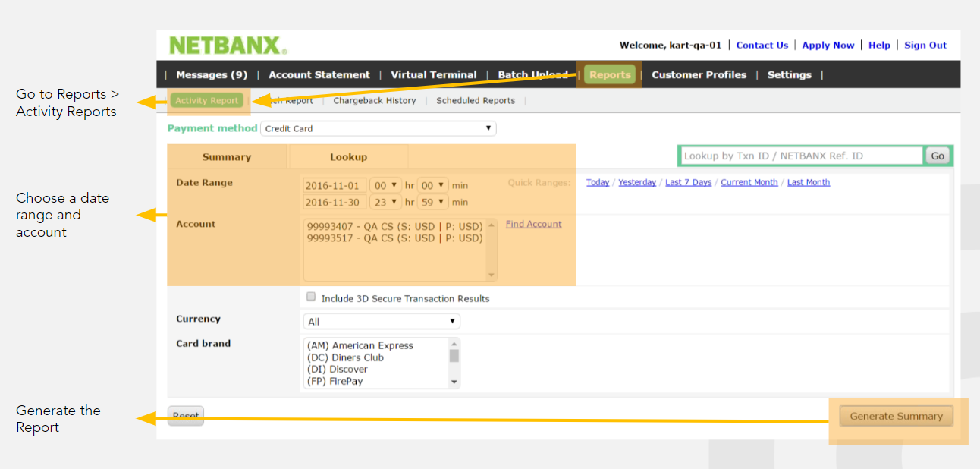Open Messages (9) inbox
980x469 pixels.
click(x=212, y=74)
